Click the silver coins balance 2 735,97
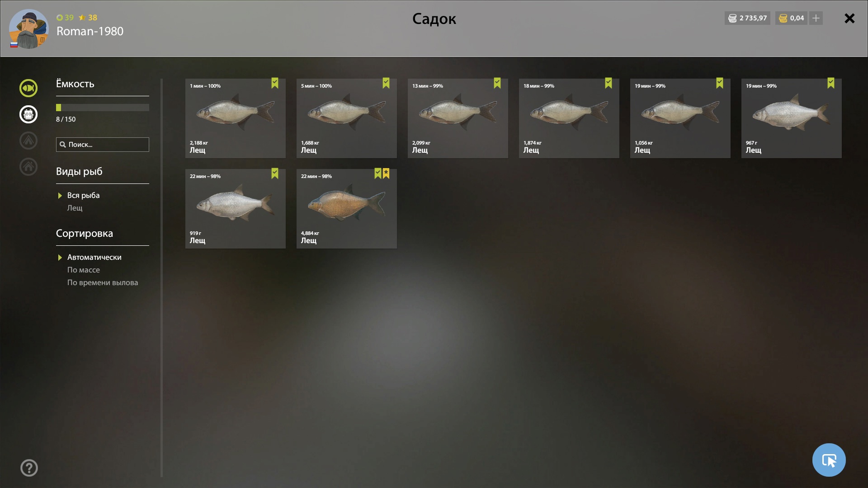 747,18
